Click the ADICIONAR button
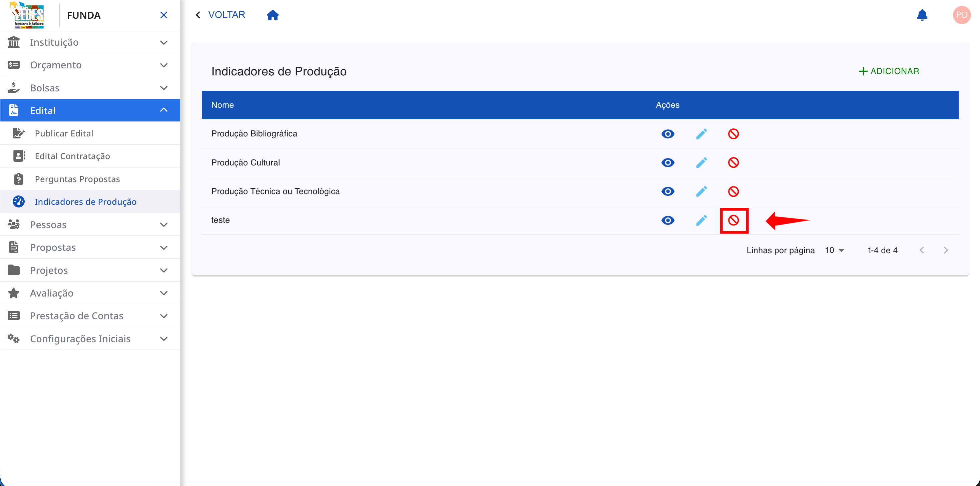The width and height of the screenshot is (980, 486). [x=889, y=71]
